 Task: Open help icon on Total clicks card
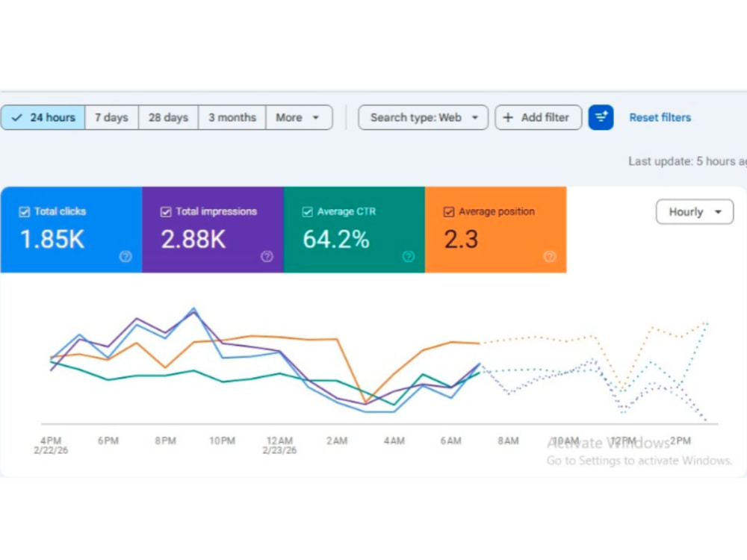click(x=125, y=257)
